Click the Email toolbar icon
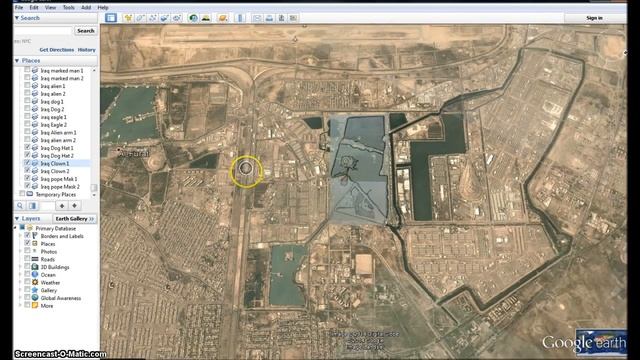640x360 pixels. click(x=257, y=18)
